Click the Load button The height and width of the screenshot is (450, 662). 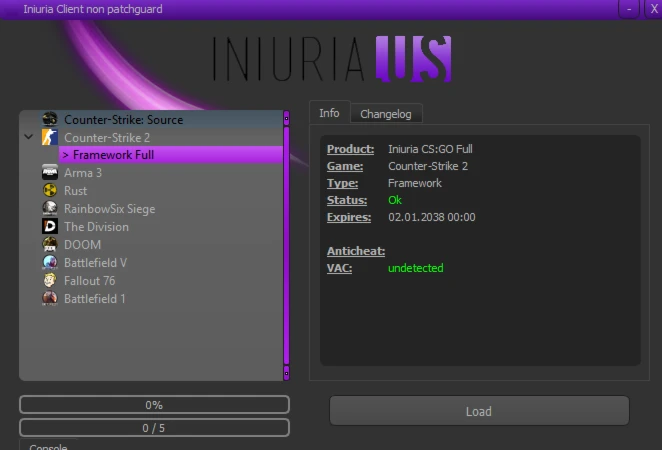(x=479, y=411)
